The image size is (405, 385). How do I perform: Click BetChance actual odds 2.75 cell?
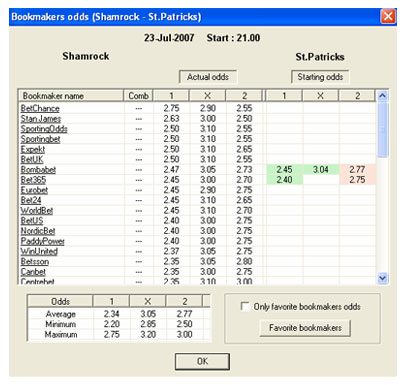tap(171, 108)
